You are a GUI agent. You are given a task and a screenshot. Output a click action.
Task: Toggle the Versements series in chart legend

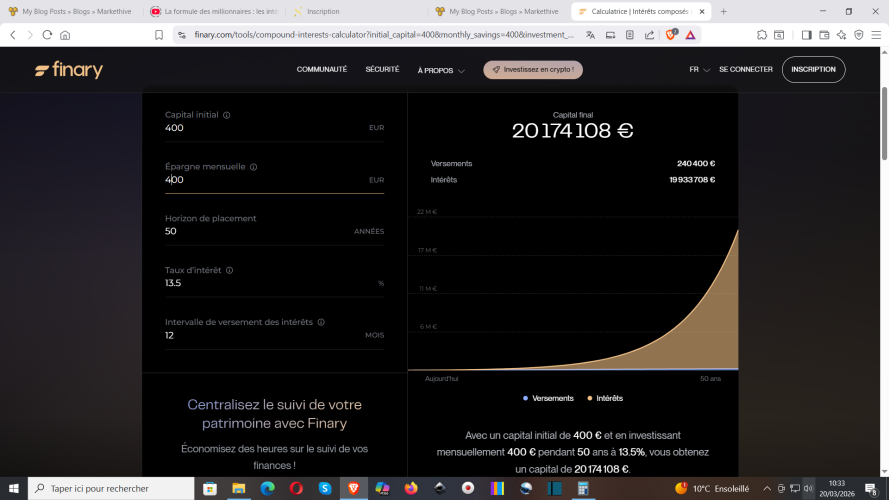[x=548, y=398]
